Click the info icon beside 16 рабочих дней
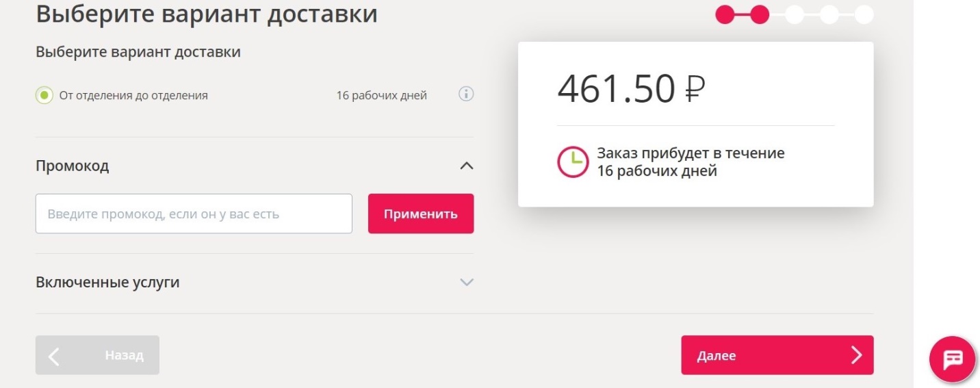Image resolution: width=980 pixels, height=388 pixels. tap(466, 94)
